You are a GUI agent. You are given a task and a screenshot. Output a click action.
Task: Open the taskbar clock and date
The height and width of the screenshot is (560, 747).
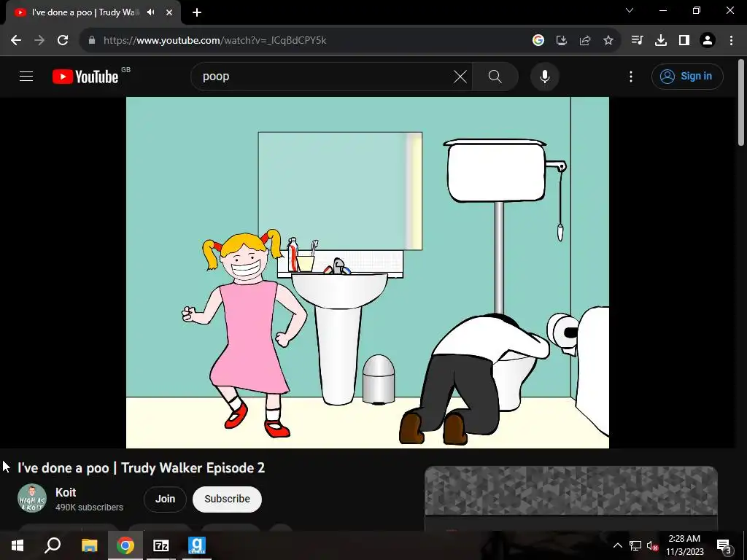[x=684, y=545]
